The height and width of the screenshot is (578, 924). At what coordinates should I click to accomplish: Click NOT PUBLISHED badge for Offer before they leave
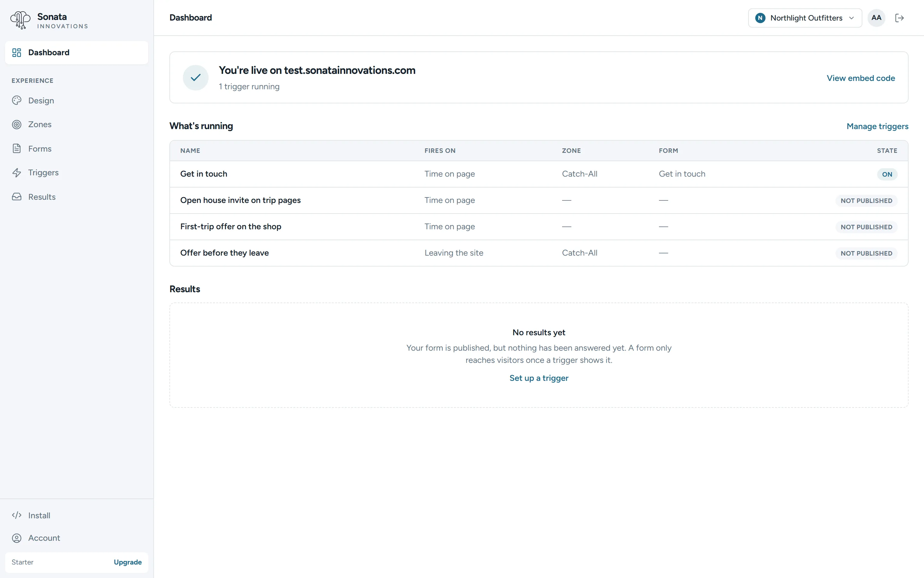click(x=866, y=253)
